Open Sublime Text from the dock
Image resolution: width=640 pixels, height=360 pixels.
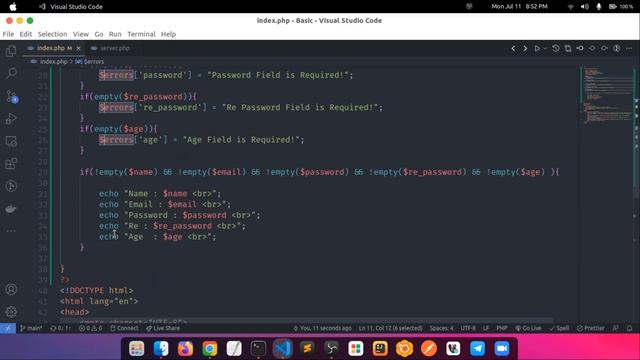[307, 349]
